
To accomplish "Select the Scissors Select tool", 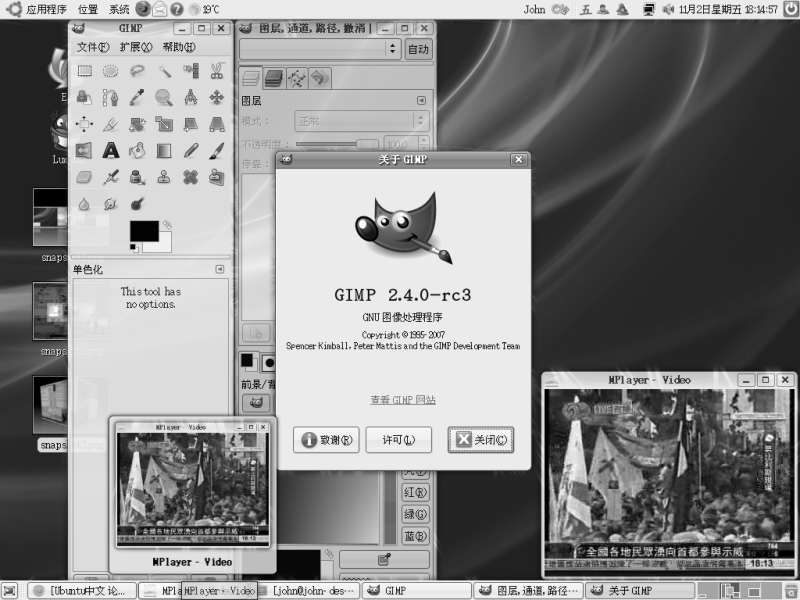I will click(x=217, y=70).
